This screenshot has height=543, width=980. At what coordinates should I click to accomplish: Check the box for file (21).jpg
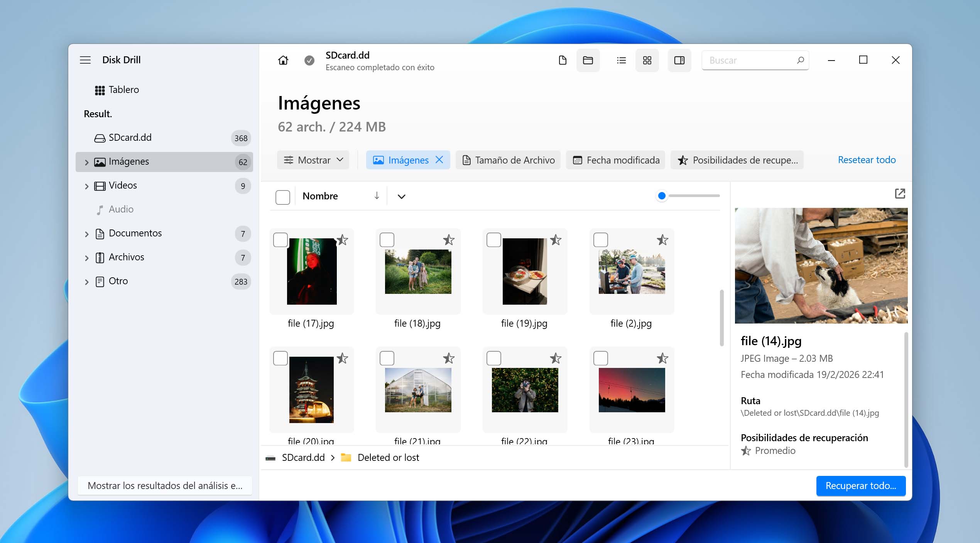click(x=387, y=358)
